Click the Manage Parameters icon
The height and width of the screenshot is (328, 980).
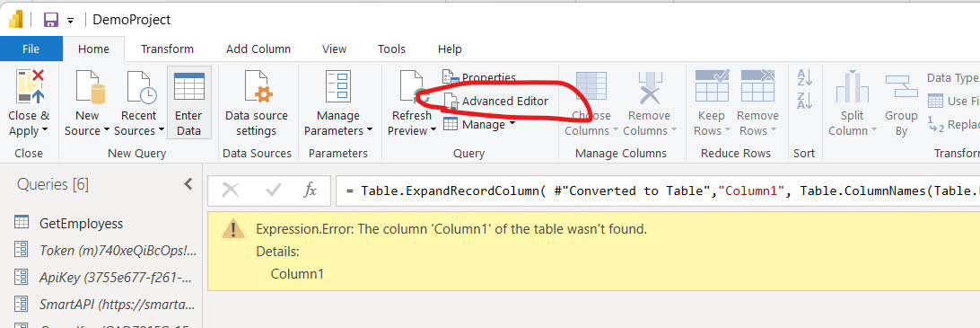338,86
